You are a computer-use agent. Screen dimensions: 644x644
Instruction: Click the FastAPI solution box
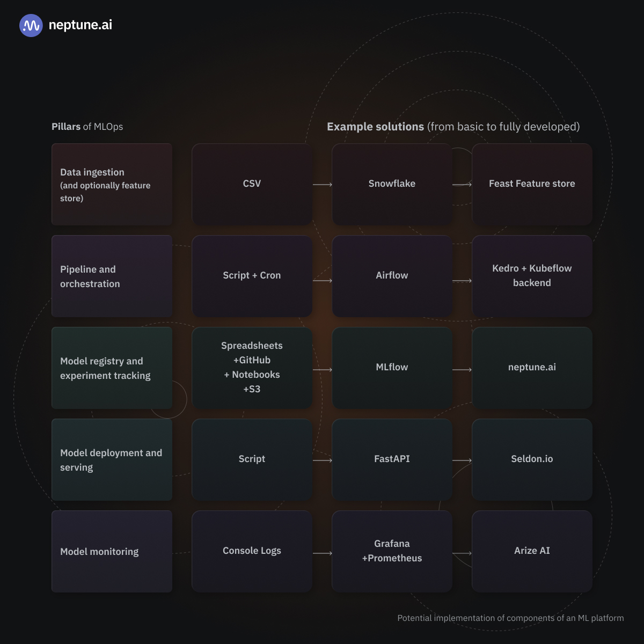(x=392, y=459)
